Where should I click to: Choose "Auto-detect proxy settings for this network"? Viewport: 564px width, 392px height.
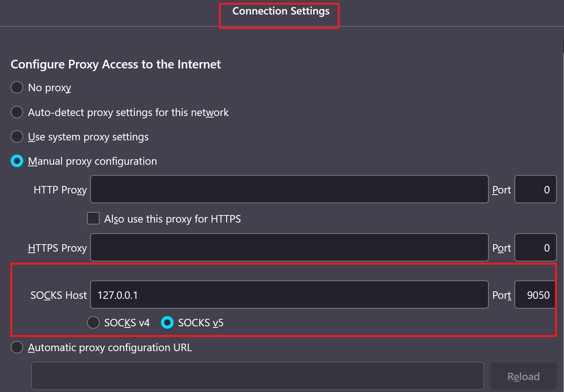tap(17, 112)
